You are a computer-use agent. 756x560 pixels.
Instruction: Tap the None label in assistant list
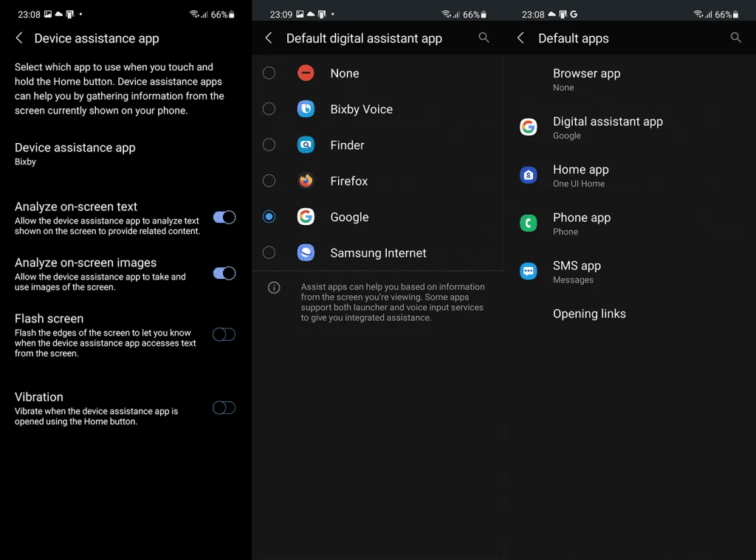pyautogui.click(x=344, y=73)
